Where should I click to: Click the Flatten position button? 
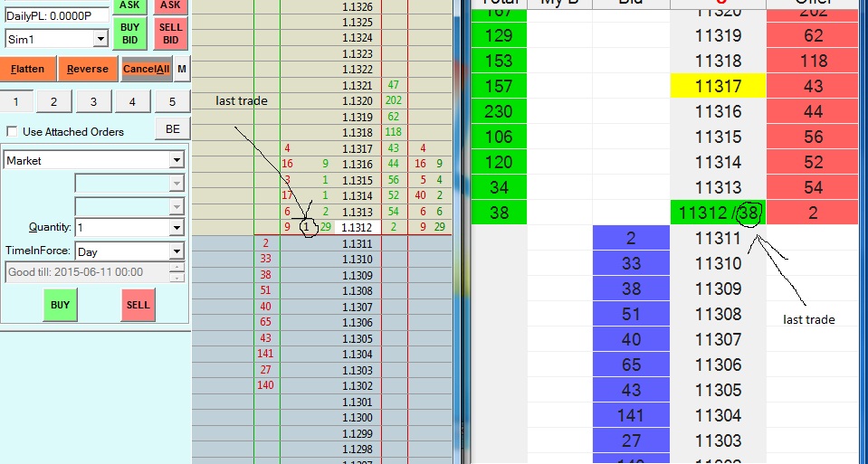coord(28,69)
